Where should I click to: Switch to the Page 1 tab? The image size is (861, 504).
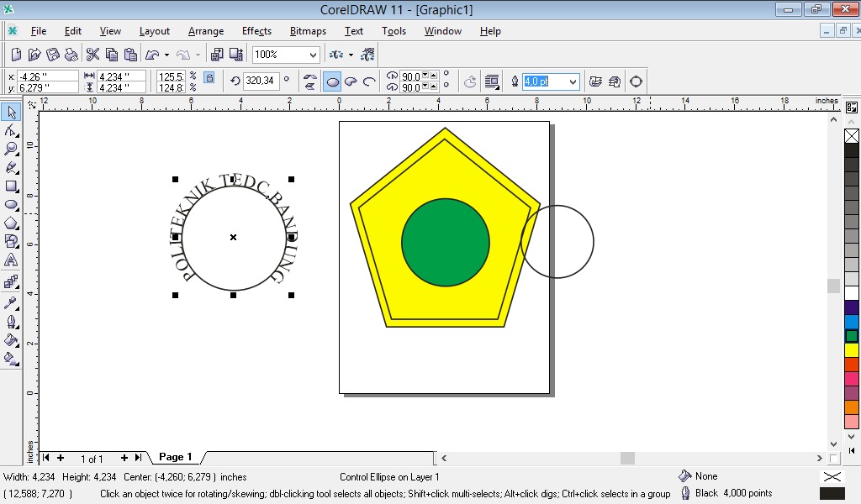tap(174, 457)
